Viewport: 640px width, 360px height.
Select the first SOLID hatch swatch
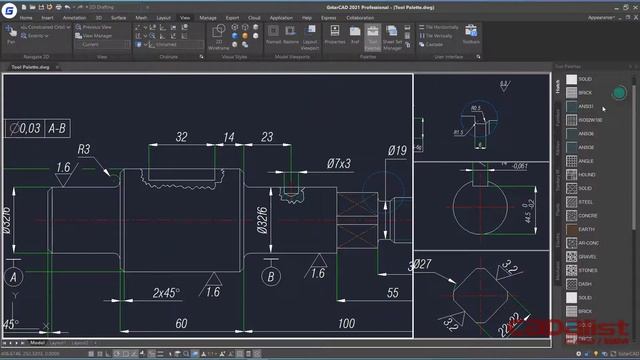571,79
